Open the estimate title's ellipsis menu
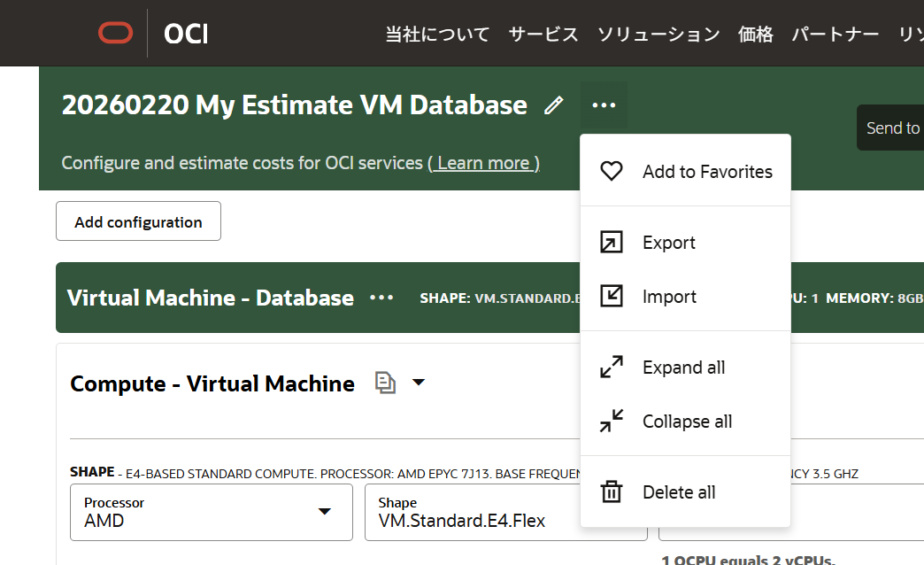Viewport: 924px width, 565px height. point(604,104)
